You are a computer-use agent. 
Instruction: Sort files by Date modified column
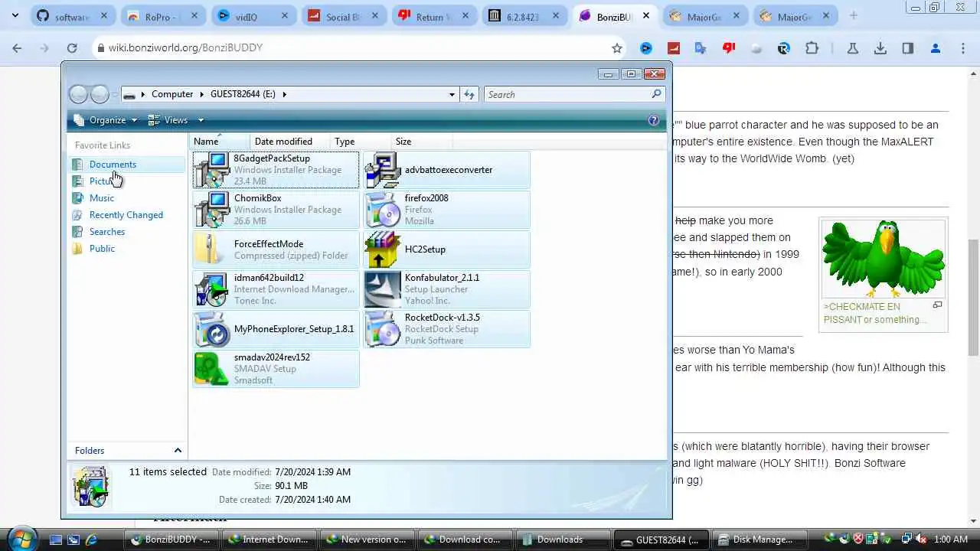click(x=290, y=142)
